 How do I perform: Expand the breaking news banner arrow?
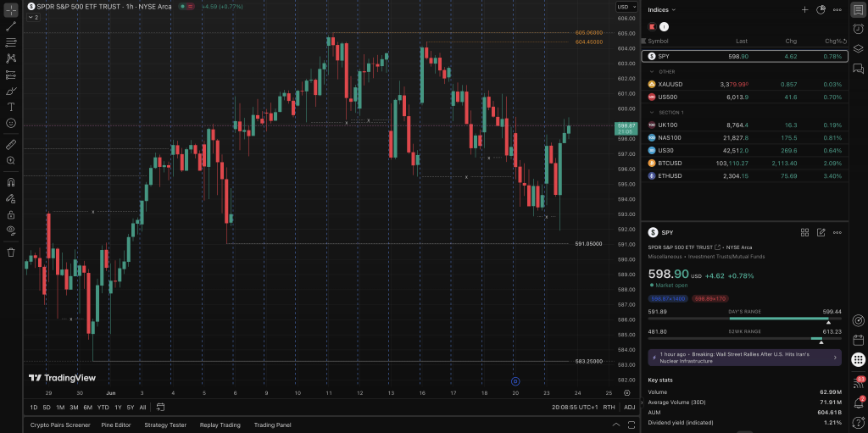835,358
